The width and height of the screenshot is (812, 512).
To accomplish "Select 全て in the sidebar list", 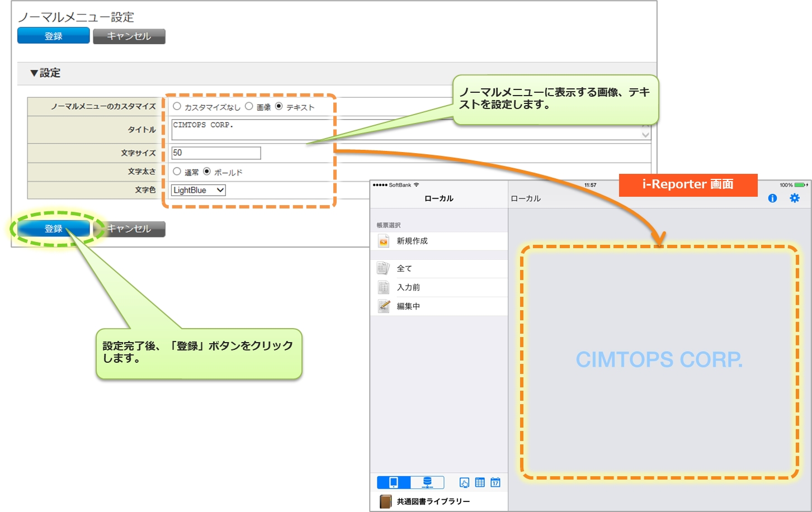I will tap(439, 268).
